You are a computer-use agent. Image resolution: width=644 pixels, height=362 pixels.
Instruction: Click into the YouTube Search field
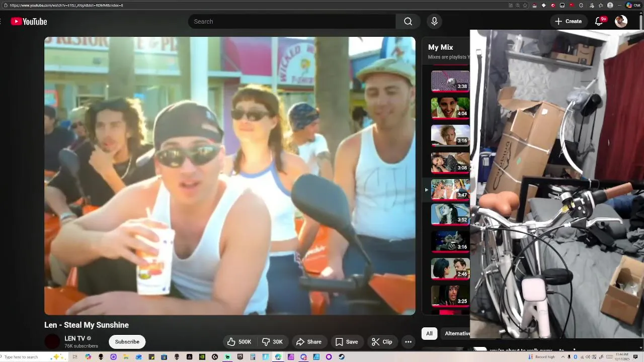292,22
